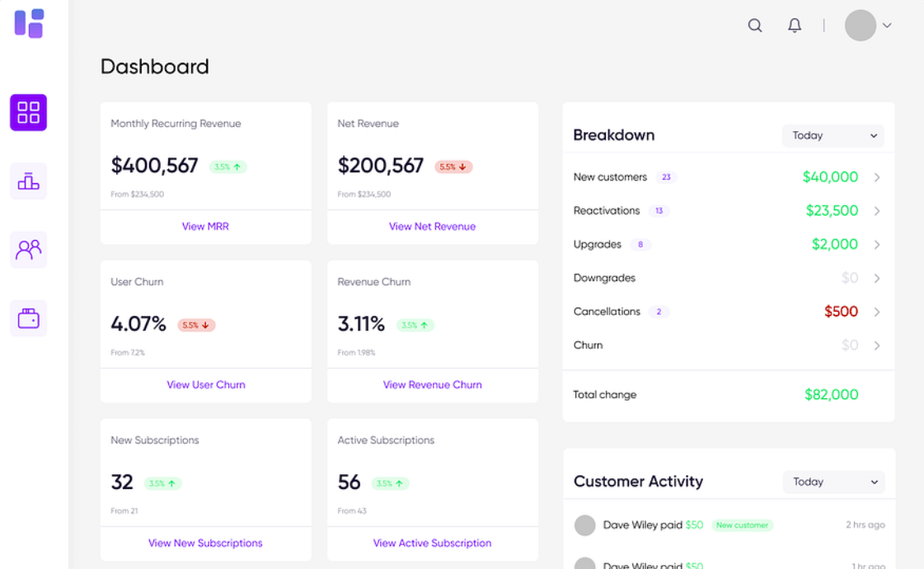This screenshot has width=924, height=569.
Task: Click the app logo in the sidebar
Action: tap(29, 23)
